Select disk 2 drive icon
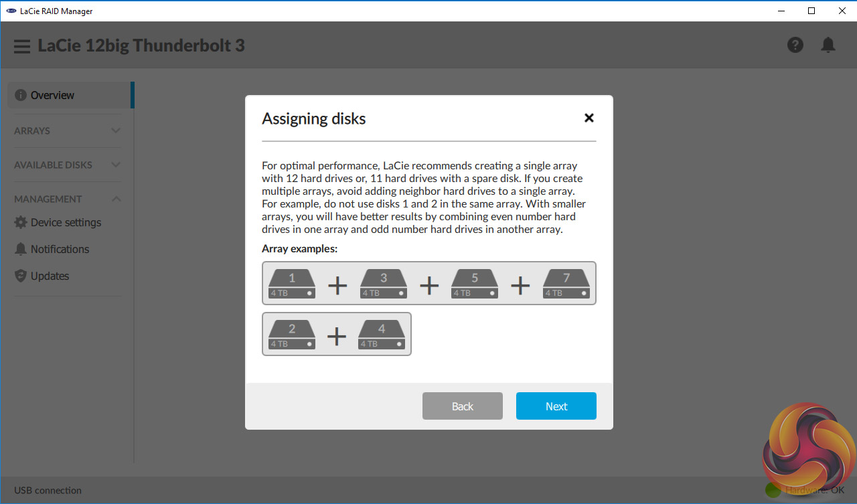Screen dimensions: 857x504 pos(292,334)
